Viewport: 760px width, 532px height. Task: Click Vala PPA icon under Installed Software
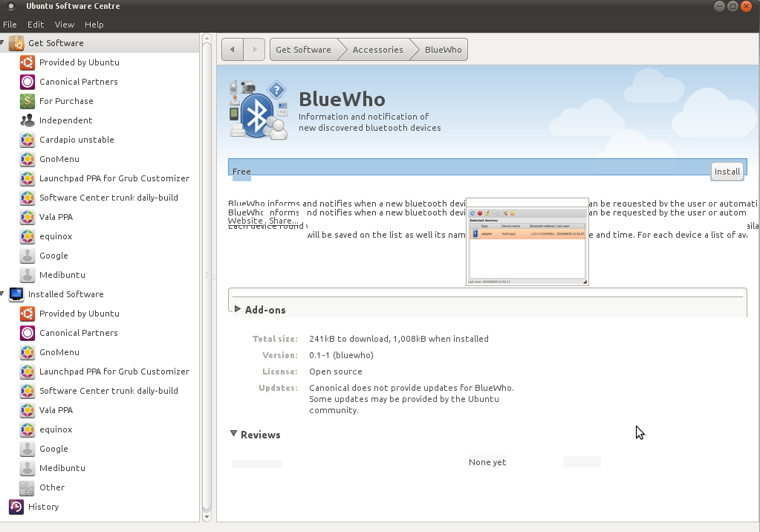coord(27,410)
